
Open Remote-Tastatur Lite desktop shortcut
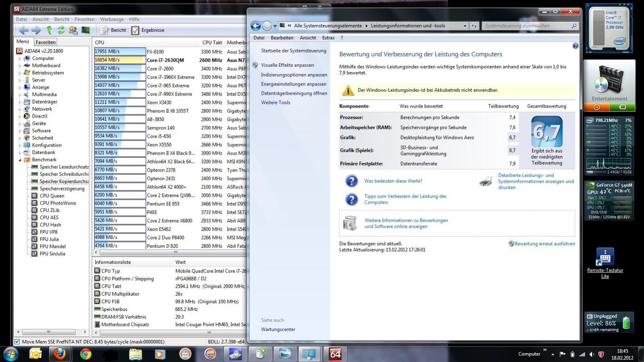[605, 263]
